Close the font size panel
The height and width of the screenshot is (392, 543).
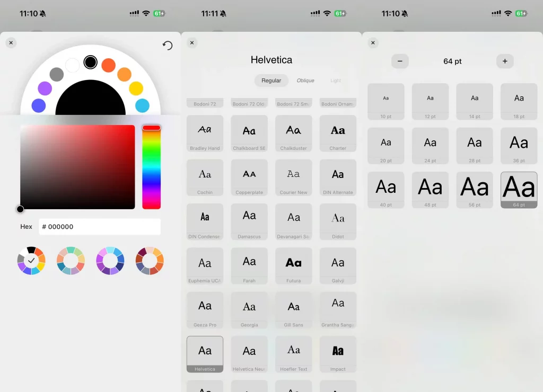(x=373, y=42)
